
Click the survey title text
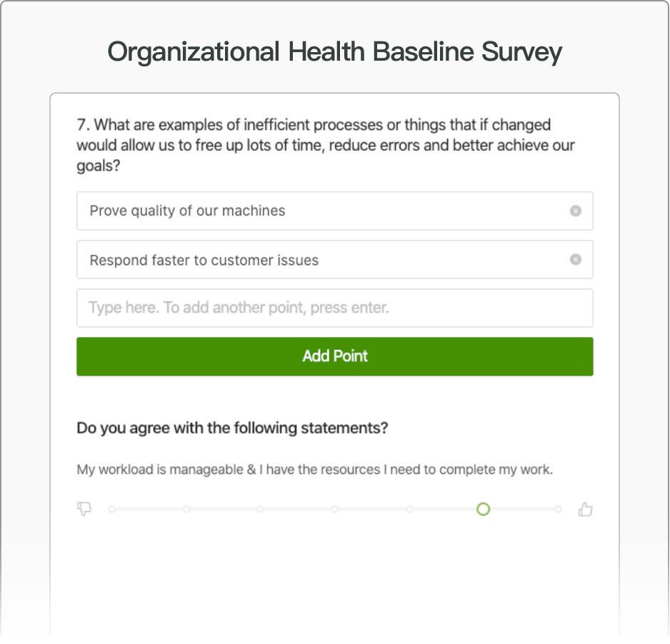(x=334, y=51)
